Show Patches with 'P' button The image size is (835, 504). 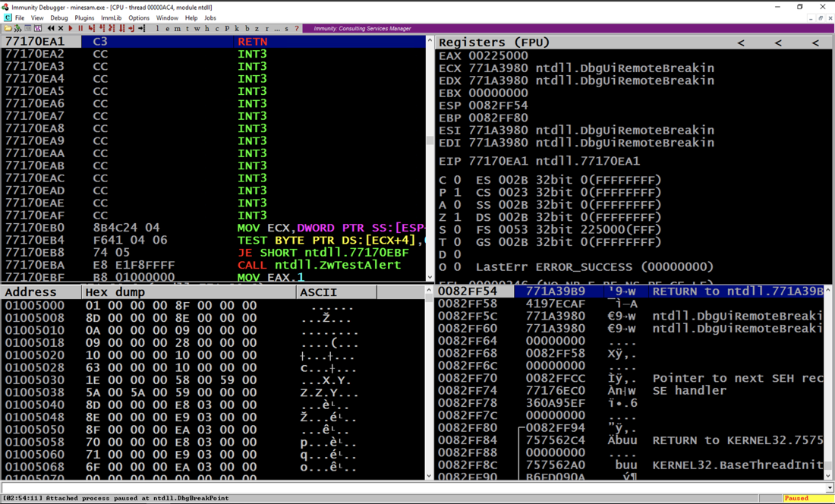tap(227, 28)
